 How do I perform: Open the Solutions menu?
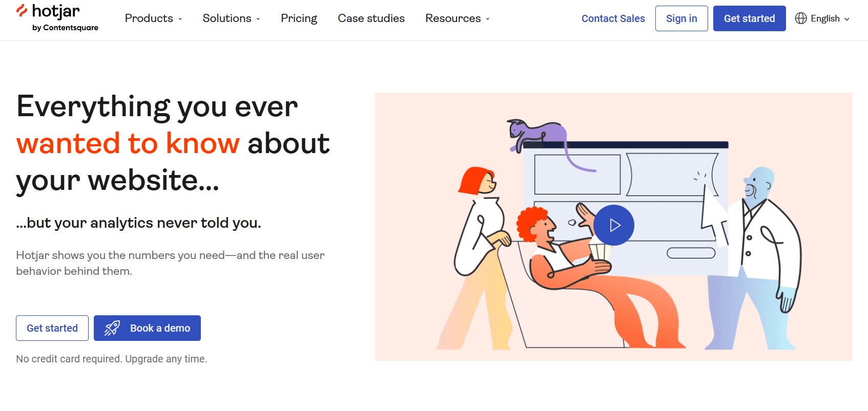point(231,18)
